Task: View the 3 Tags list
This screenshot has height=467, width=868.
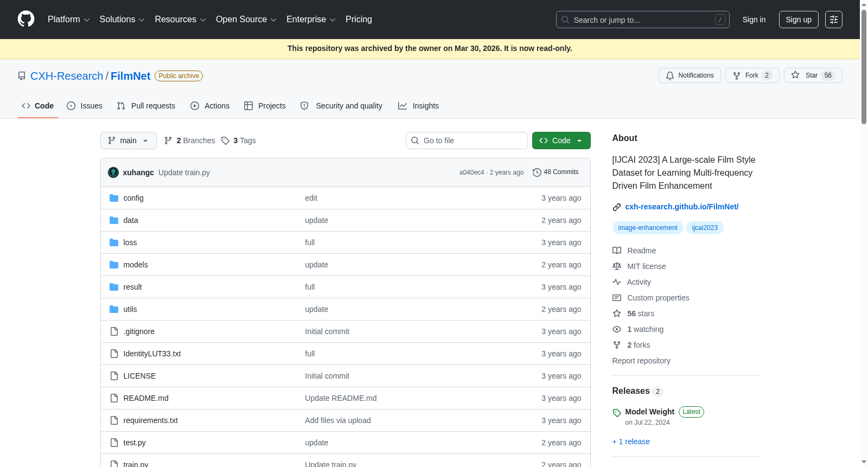Action: click(x=239, y=140)
